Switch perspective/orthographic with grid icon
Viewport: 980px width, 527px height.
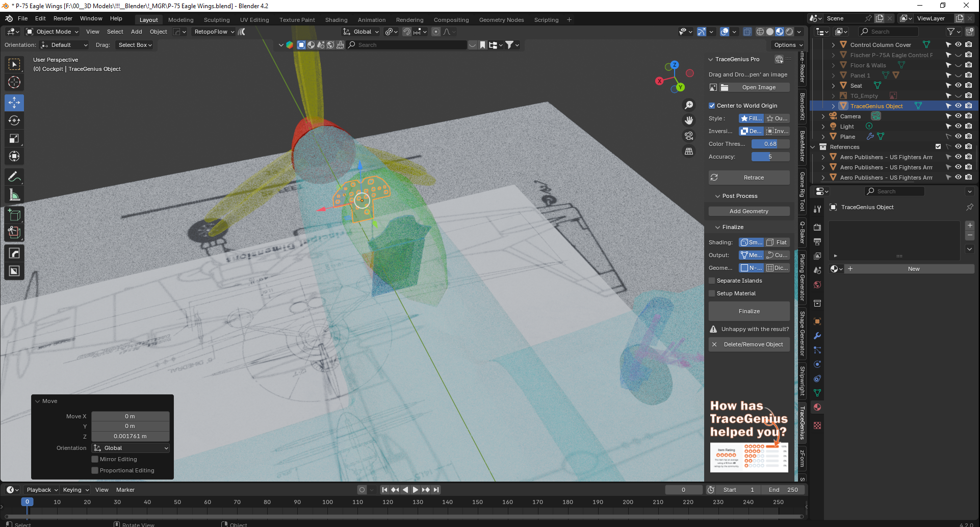(689, 152)
